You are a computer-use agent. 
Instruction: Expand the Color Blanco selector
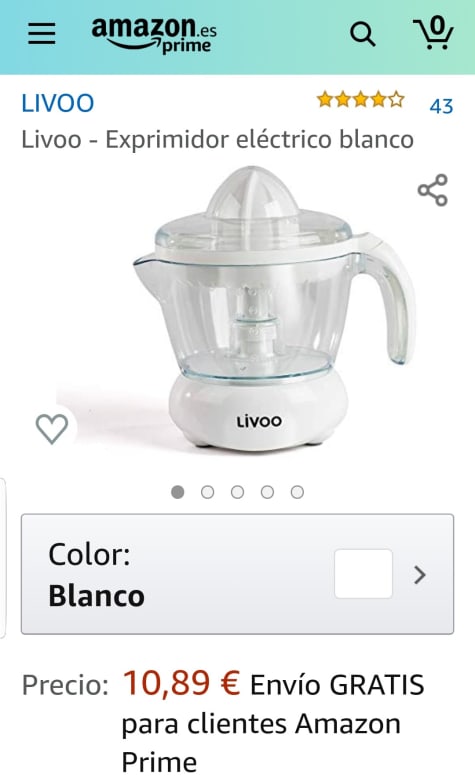pyautogui.click(x=238, y=574)
